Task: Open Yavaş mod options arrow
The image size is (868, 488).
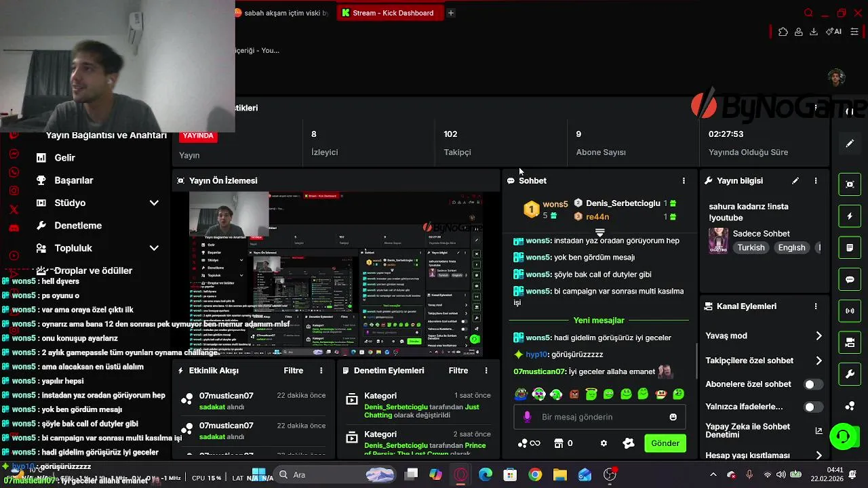Action: (x=818, y=335)
